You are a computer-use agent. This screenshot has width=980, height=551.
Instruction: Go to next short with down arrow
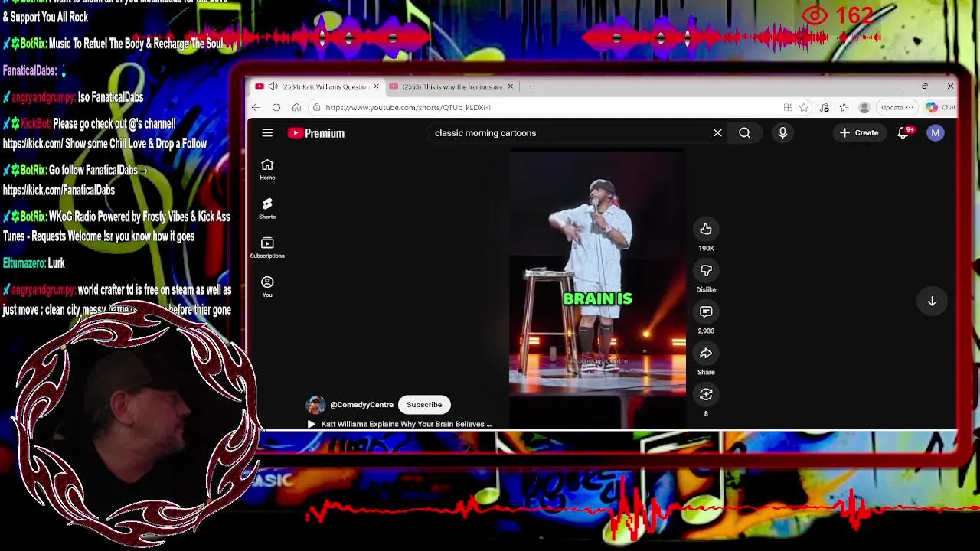click(932, 302)
